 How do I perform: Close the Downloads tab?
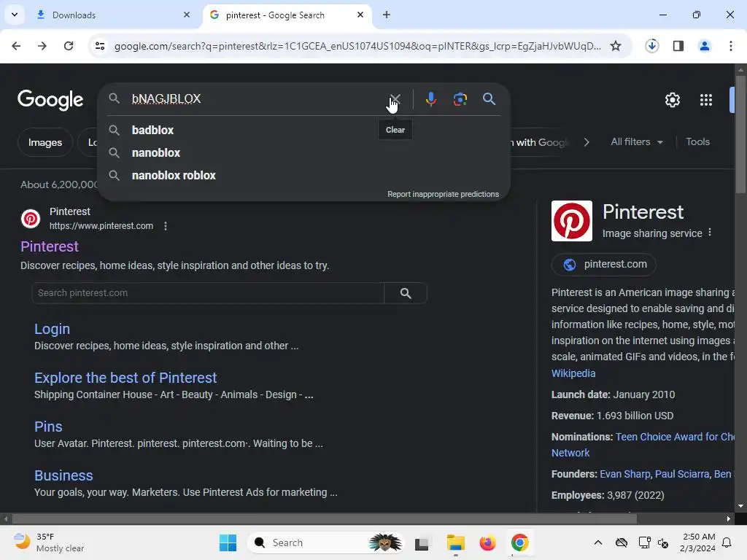click(187, 15)
